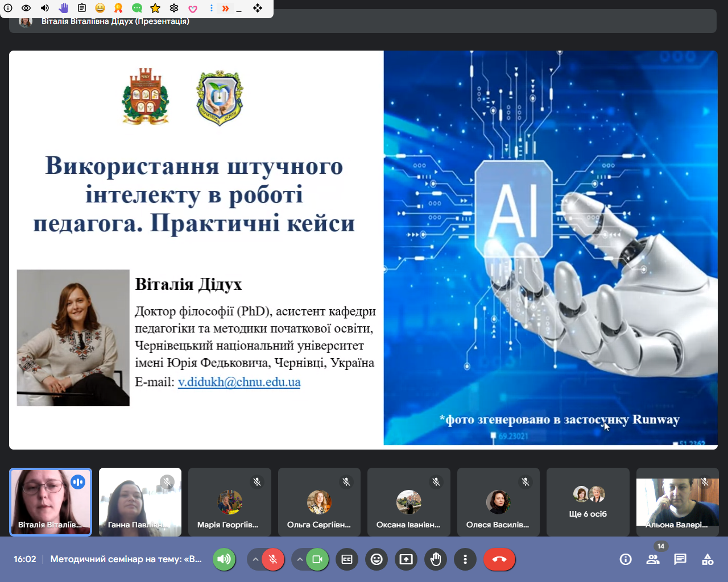Click the speaker icon in the top extension toolbar
This screenshot has height=582, width=728.
45,8
